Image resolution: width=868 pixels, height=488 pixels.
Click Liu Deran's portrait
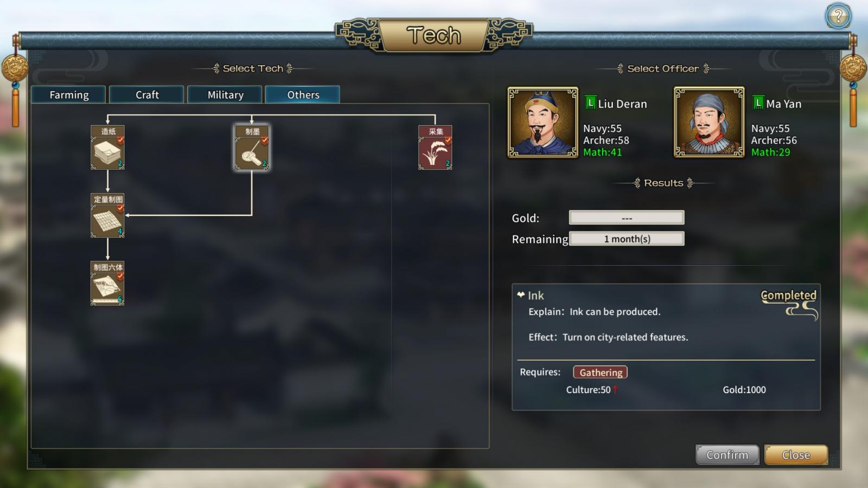(542, 122)
